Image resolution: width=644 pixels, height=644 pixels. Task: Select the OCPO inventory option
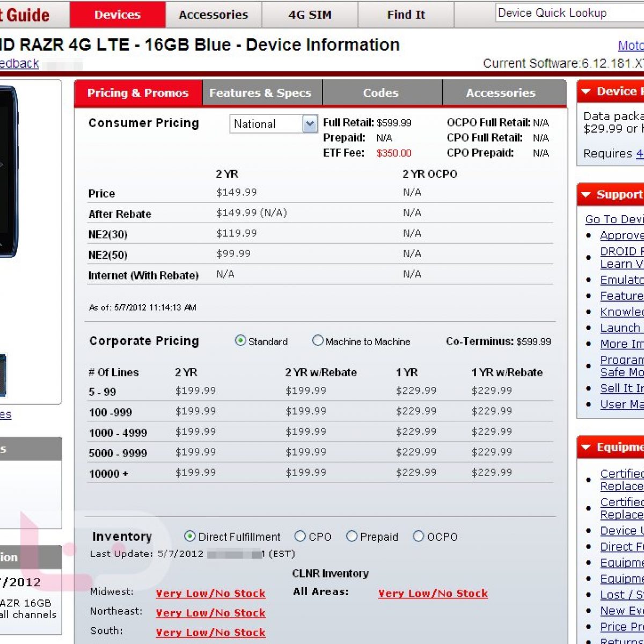tap(418, 536)
